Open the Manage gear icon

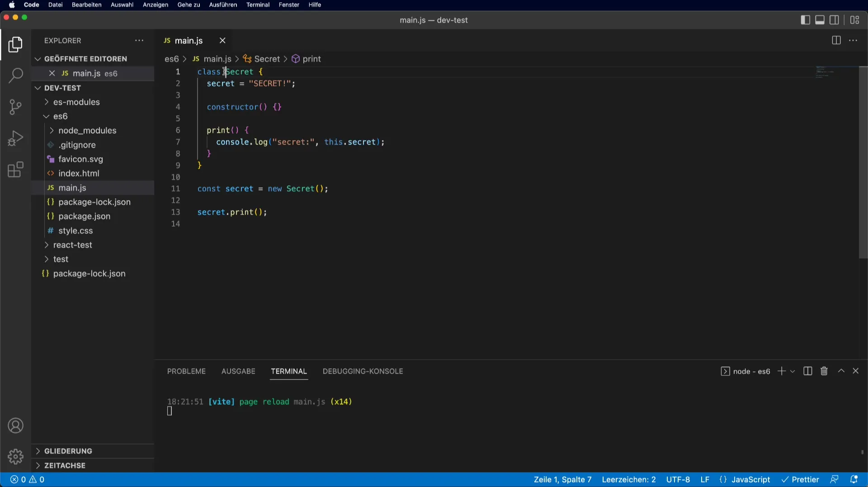[x=15, y=457]
